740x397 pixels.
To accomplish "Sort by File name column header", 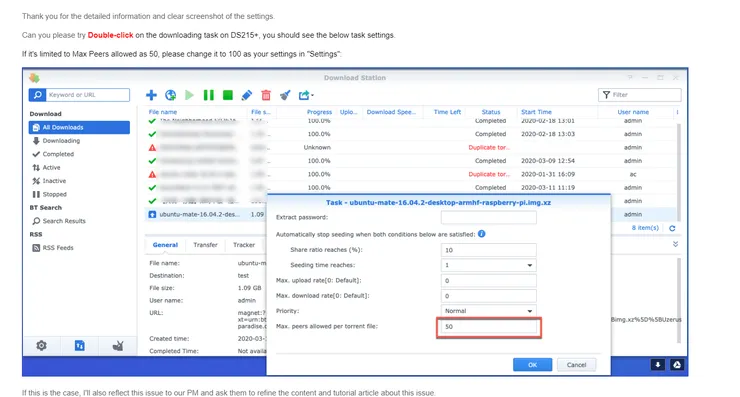I will [163, 112].
